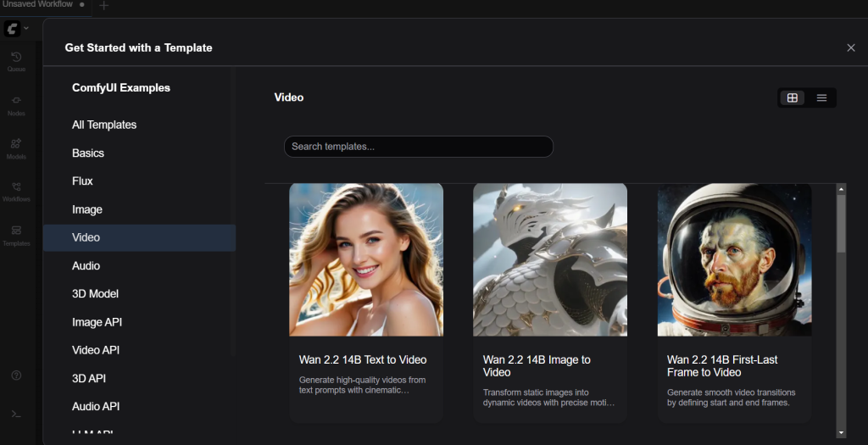The width and height of the screenshot is (868, 445).
Task: Click the ComfyUI logo menu icon
Action: click(x=12, y=28)
